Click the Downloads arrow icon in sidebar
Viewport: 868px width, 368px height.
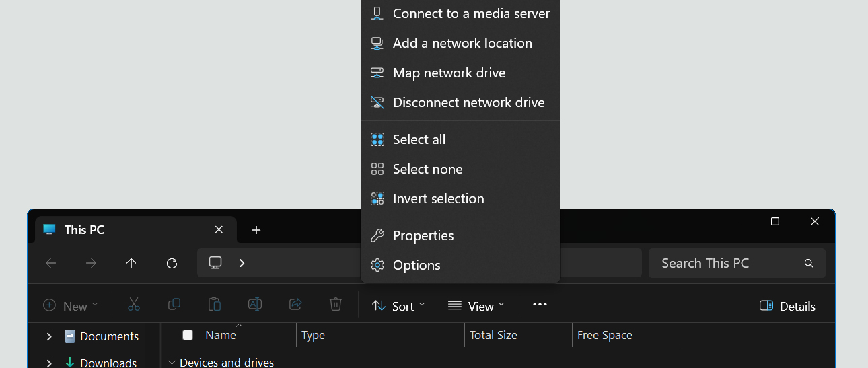click(69, 363)
